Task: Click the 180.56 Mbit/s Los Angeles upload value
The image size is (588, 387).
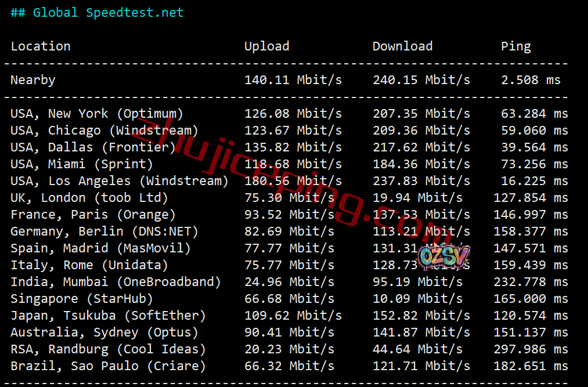Action: pyautogui.click(x=293, y=181)
